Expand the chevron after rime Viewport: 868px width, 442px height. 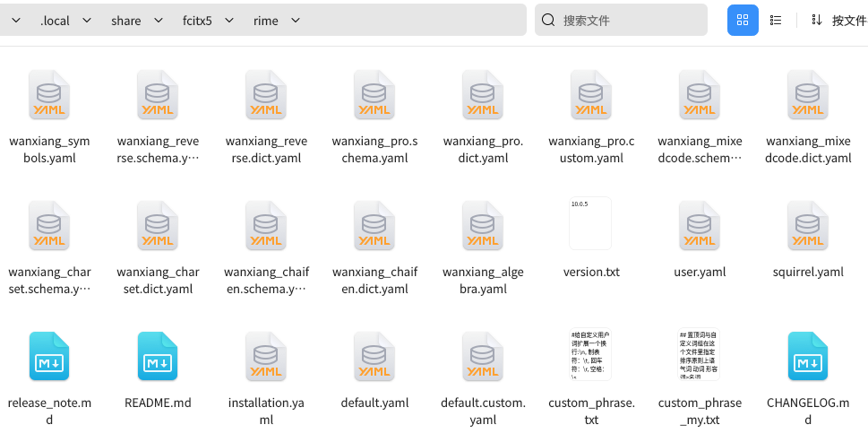coord(296,21)
